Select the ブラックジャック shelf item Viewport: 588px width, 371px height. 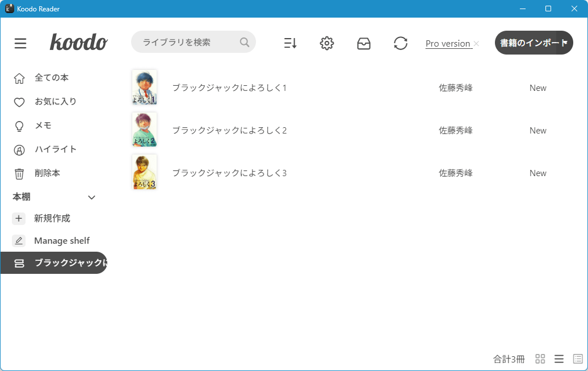tap(53, 263)
